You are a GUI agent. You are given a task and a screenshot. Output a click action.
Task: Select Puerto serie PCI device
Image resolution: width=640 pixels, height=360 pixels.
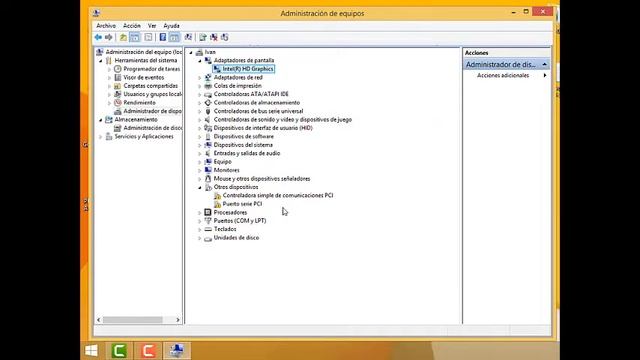point(242,204)
